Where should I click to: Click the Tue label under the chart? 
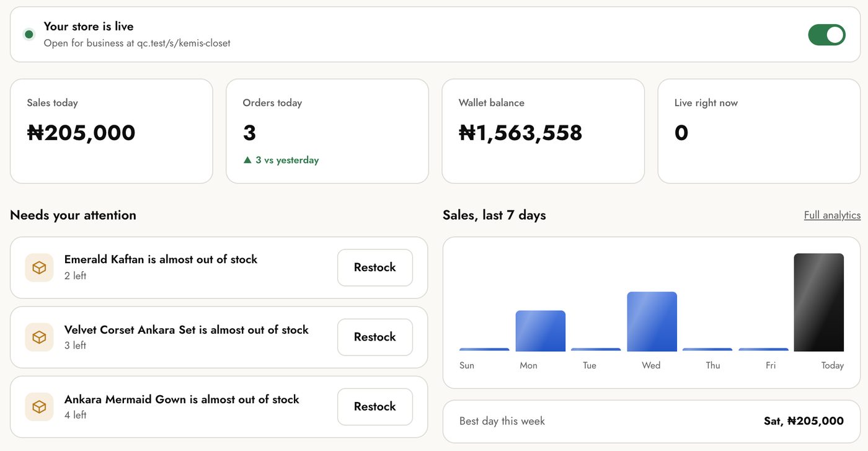tap(590, 365)
